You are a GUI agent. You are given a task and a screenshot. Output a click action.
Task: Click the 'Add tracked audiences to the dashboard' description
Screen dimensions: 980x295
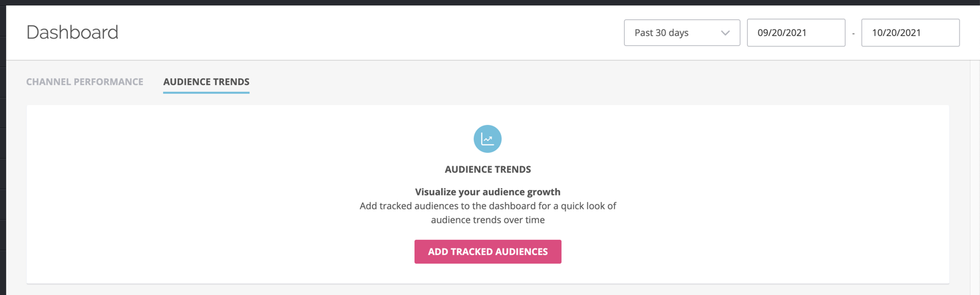488,206
